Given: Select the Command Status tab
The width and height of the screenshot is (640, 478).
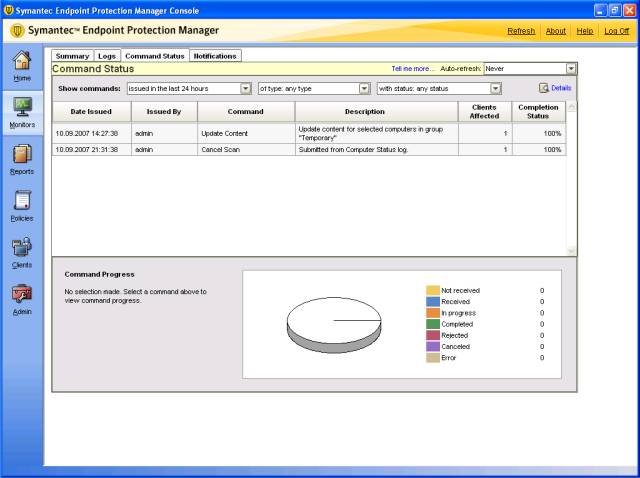Looking at the screenshot, I should 155,56.
